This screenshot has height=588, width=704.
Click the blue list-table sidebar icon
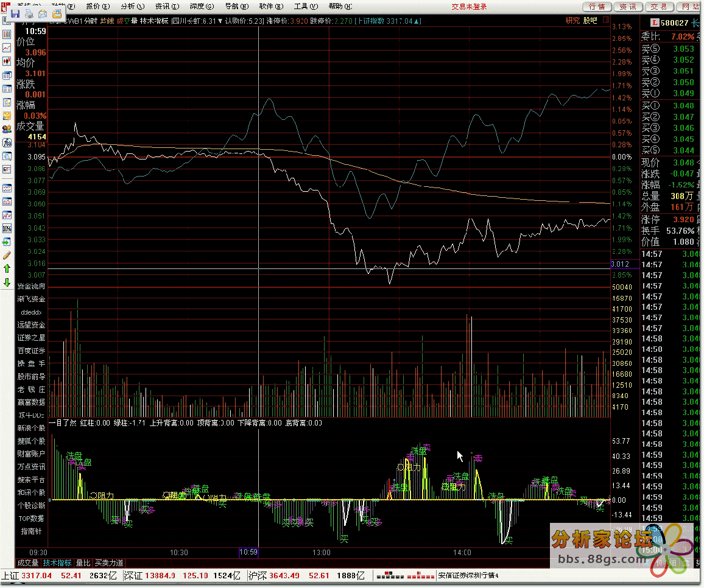(x=7, y=89)
